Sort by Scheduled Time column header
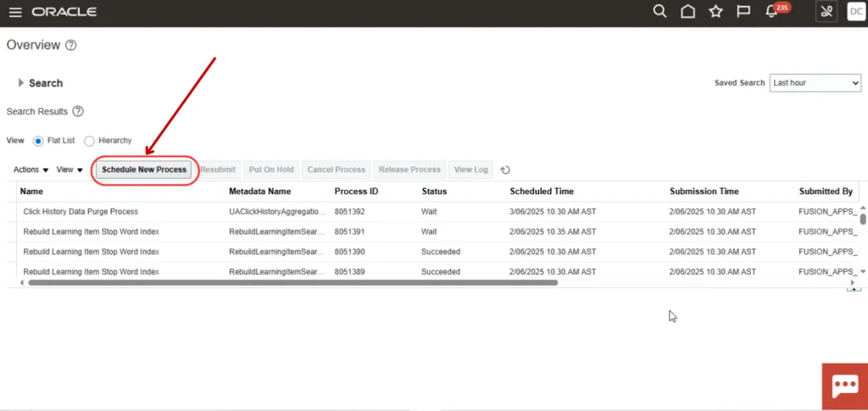This screenshot has width=868, height=411. pyautogui.click(x=542, y=192)
